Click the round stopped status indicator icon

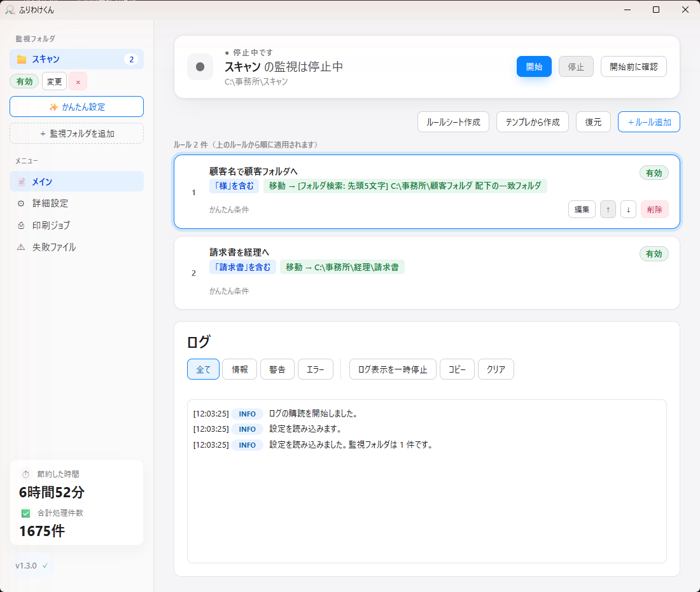click(200, 67)
